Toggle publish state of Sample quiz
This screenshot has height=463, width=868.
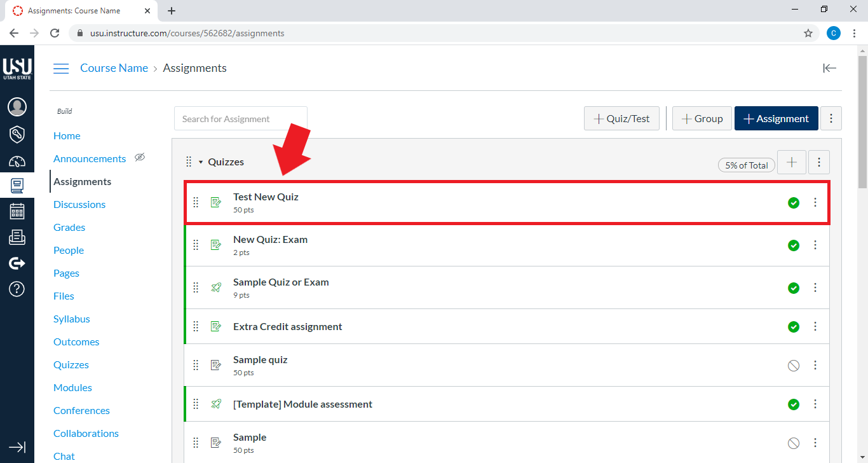793,365
